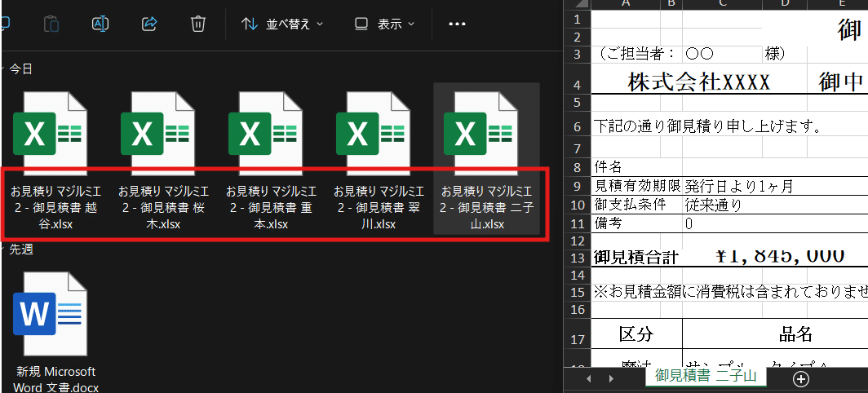This screenshot has width=868, height=393.
Task: Click the previous sheet scroll arrow
Action: 588,378
